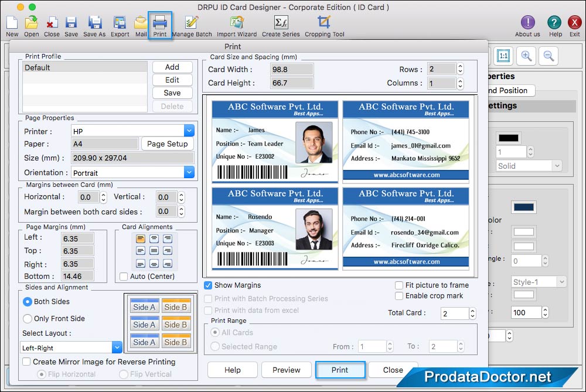
Task: Open the Orientation dropdown showing Portrait
Action: [x=132, y=172]
